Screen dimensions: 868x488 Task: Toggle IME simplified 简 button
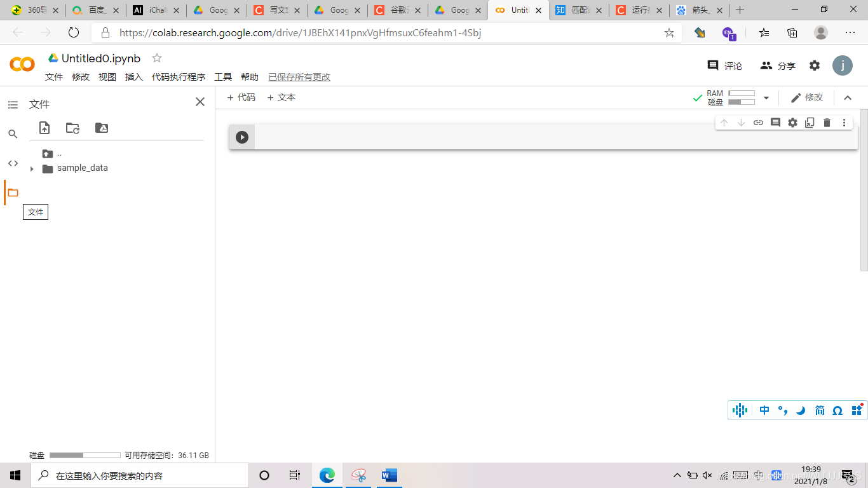click(820, 410)
